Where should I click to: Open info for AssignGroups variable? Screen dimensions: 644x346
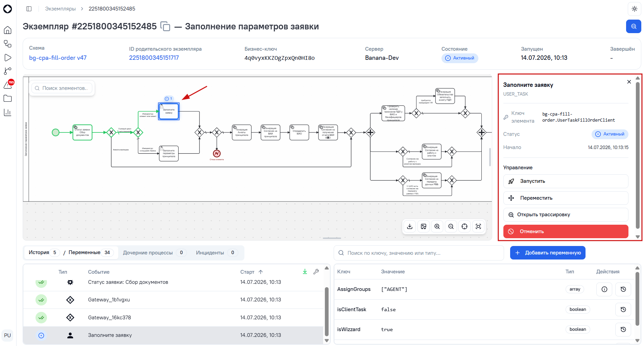(604, 289)
